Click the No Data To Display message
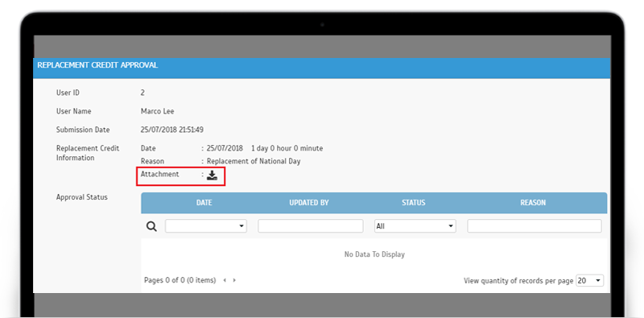Screen dimensions: 644x318 pyautogui.click(x=374, y=254)
